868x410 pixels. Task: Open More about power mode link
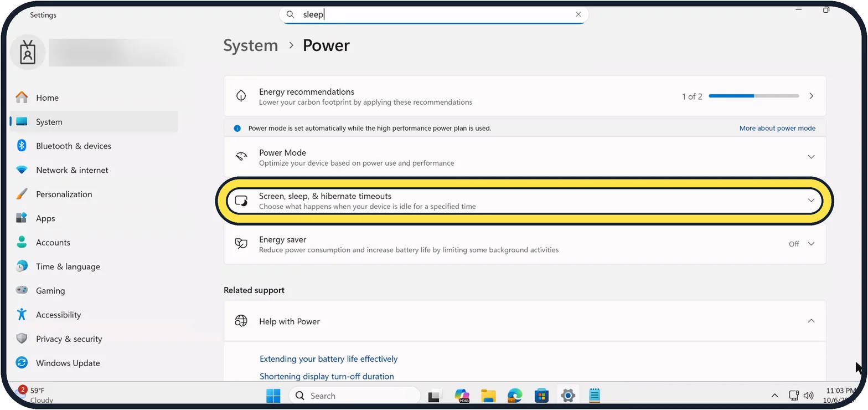point(777,128)
